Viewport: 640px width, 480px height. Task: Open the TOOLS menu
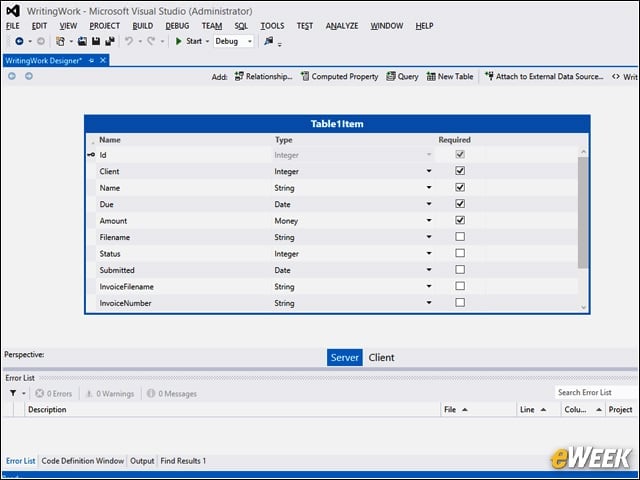click(x=272, y=26)
